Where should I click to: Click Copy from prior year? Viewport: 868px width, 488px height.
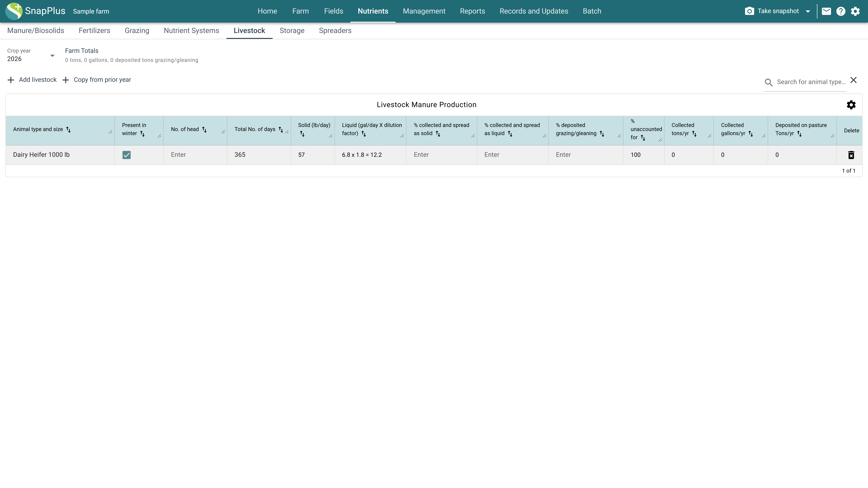pyautogui.click(x=97, y=80)
